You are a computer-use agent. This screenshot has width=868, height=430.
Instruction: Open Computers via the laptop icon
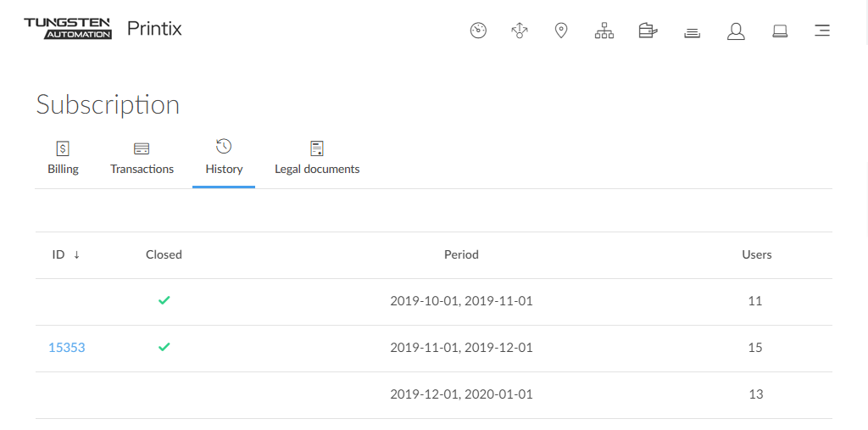point(780,31)
